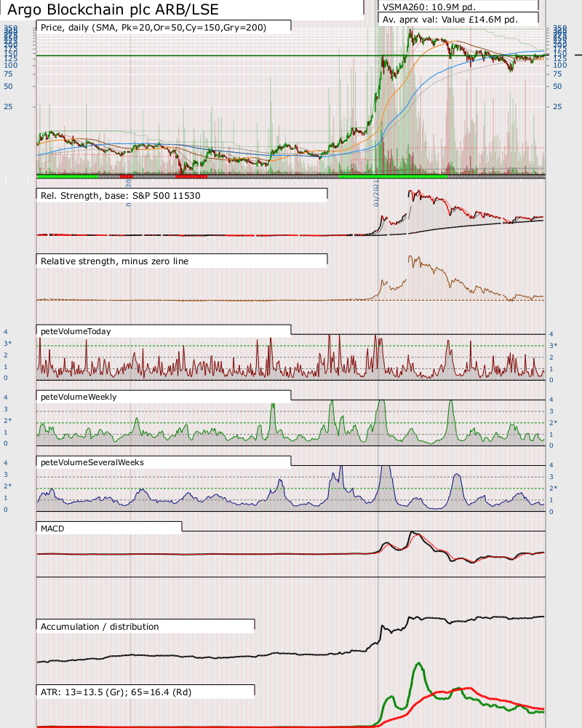Viewport: 582px width, 728px height.
Task: Click the 2* level on peteVolumeSeveralWeeks right axis
Action: [553, 488]
